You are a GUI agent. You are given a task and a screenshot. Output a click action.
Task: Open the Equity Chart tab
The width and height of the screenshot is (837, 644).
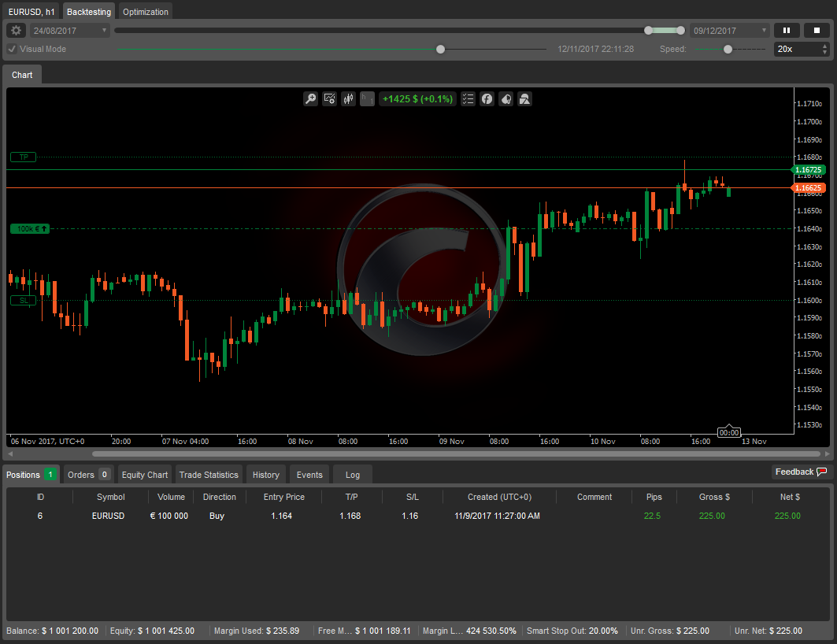[145, 474]
